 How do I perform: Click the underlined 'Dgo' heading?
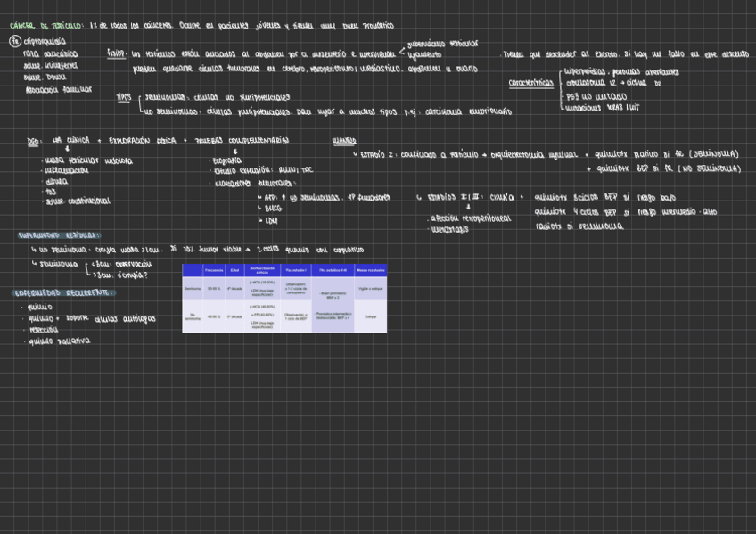tap(34, 141)
